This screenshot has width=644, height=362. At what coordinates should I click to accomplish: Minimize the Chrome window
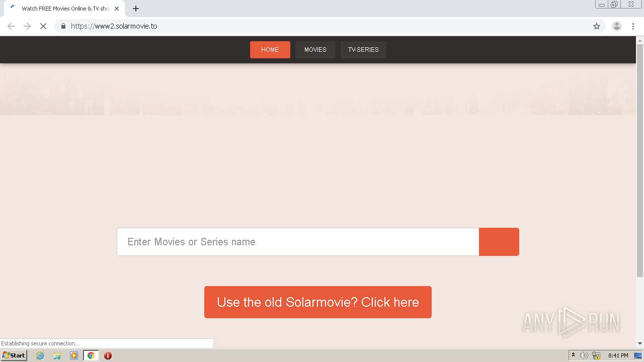(x=602, y=5)
